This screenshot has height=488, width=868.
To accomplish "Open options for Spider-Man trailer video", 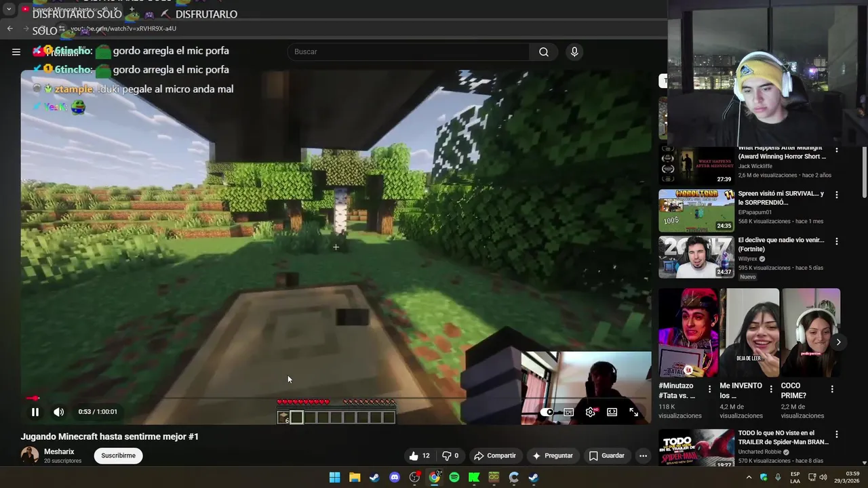I will [836, 434].
